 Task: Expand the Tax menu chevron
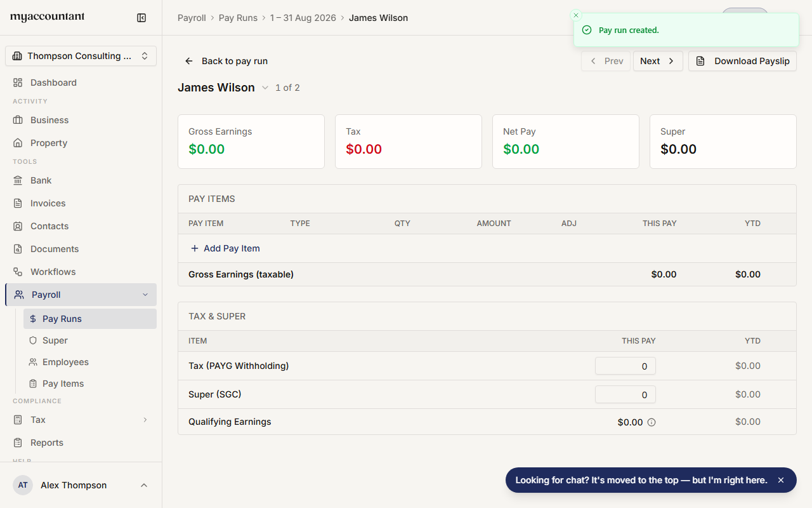[145, 420]
